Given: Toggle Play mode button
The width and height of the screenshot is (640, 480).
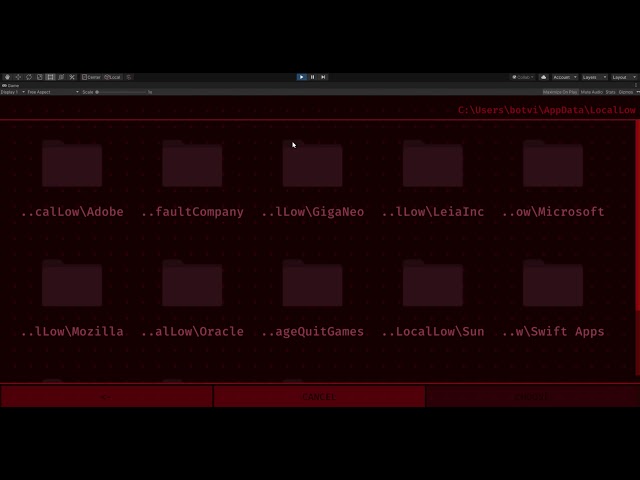Looking at the screenshot, I should [x=301, y=77].
